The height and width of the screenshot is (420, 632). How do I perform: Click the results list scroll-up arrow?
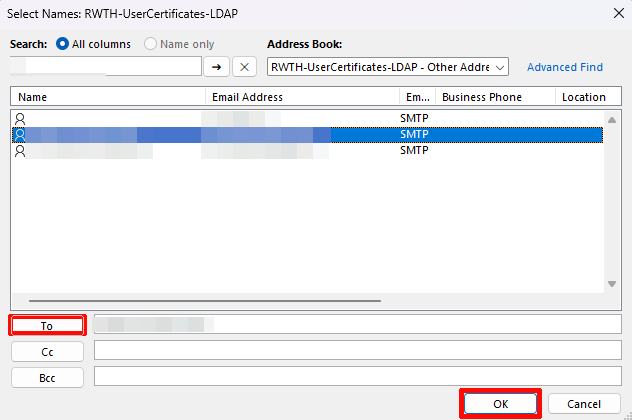coord(612,118)
